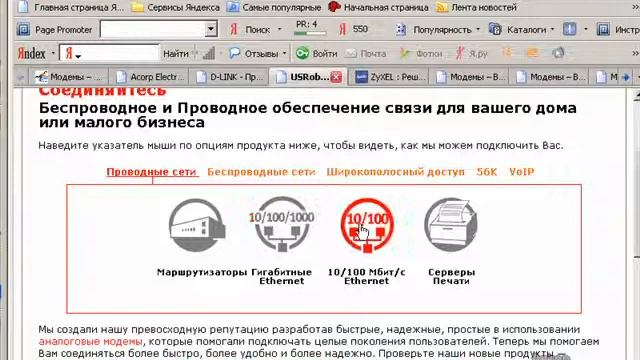Click the blue info icon after Каталоги
Viewport: 640px width, 360px height.
[x=570, y=29]
